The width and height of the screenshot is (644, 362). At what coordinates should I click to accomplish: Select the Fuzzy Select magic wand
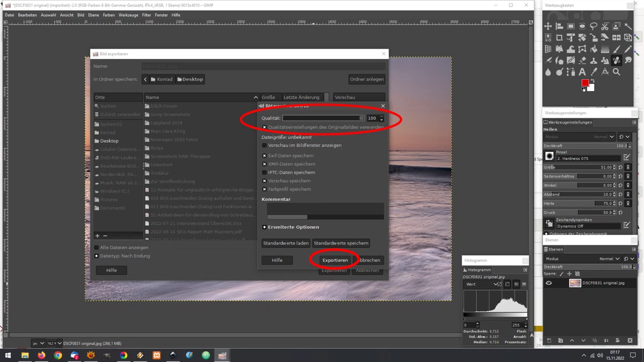(x=628, y=26)
